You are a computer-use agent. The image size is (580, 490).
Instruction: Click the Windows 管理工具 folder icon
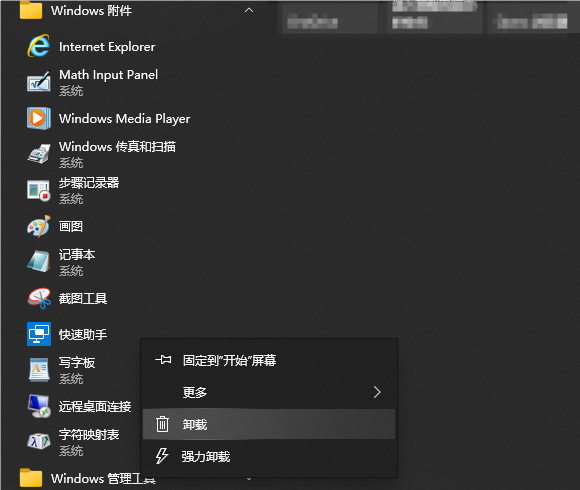[x=31, y=478]
